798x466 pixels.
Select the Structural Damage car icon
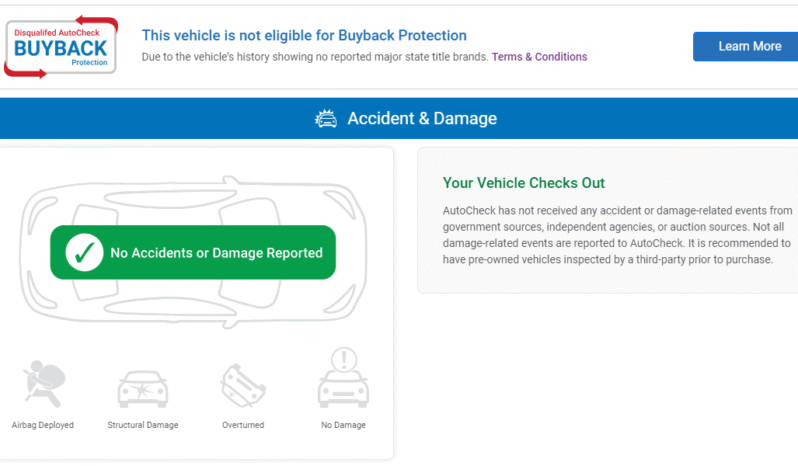coord(143,386)
